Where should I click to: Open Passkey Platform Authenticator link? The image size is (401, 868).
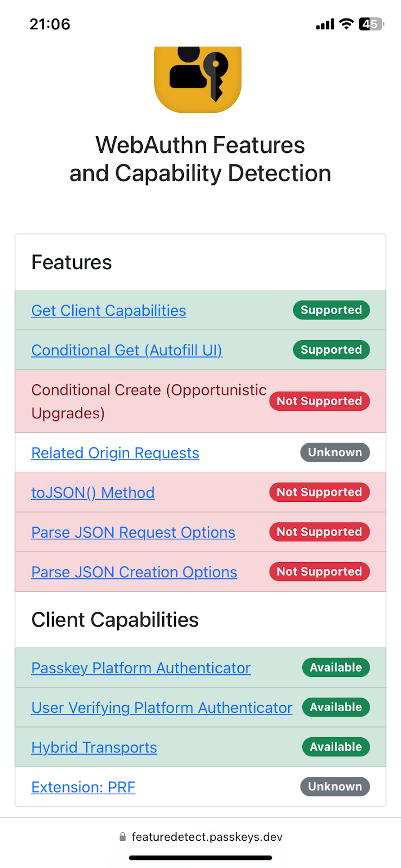[141, 668]
